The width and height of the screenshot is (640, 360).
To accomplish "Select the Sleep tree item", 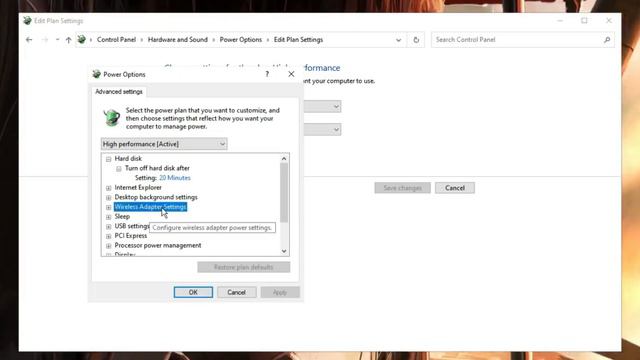I will (122, 216).
